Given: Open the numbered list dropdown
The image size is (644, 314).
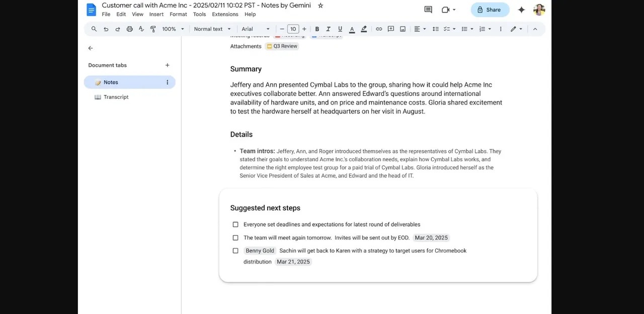Looking at the screenshot, I should pyautogui.click(x=485, y=29).
